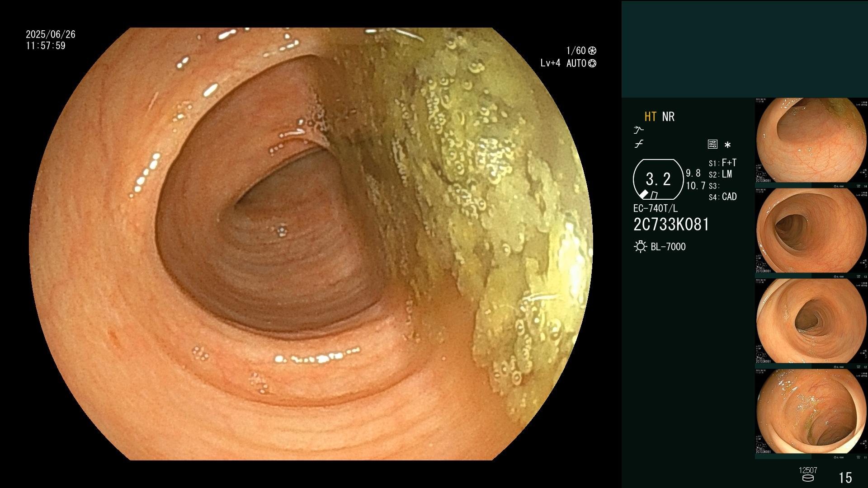Click the storage disk icon under 12507

click(x=808, y=478)
